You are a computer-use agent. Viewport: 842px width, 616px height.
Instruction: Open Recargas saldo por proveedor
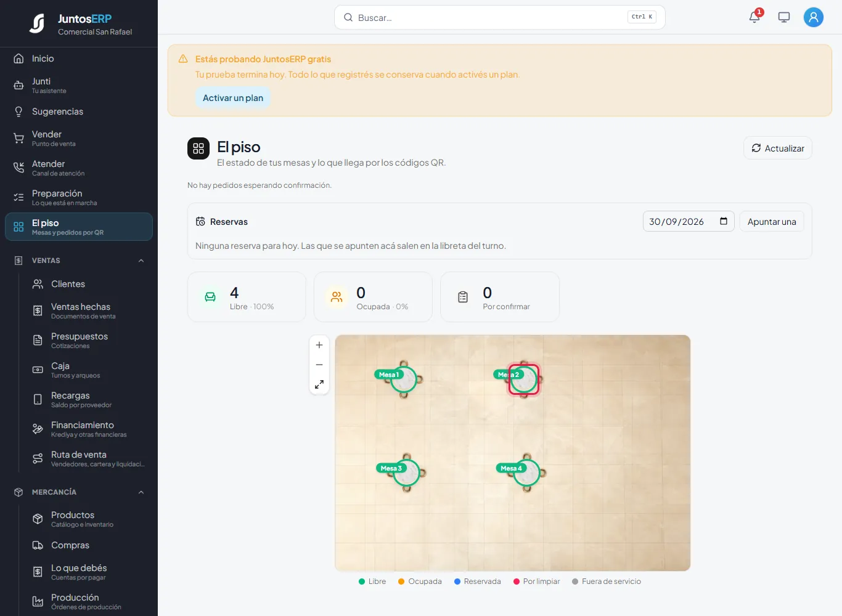(88, 399)
